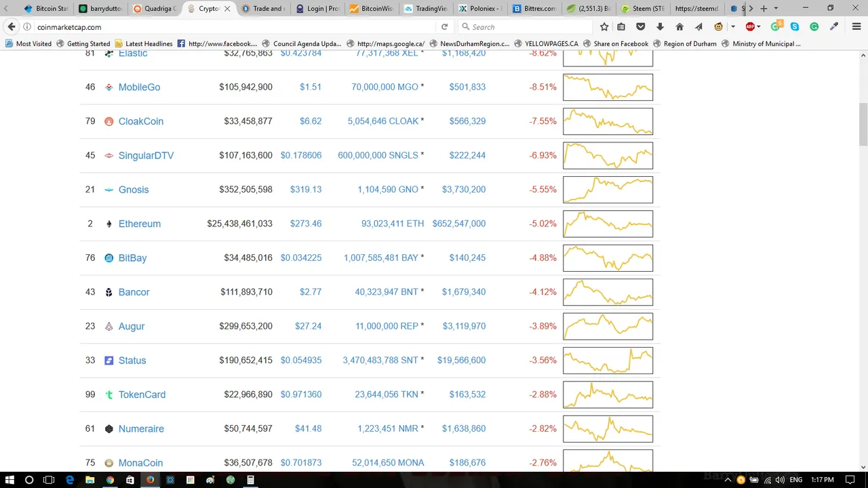Click the paper plane send icon
Image resolution: width=868 pixels, height=488 pixels.
[698, 27]
